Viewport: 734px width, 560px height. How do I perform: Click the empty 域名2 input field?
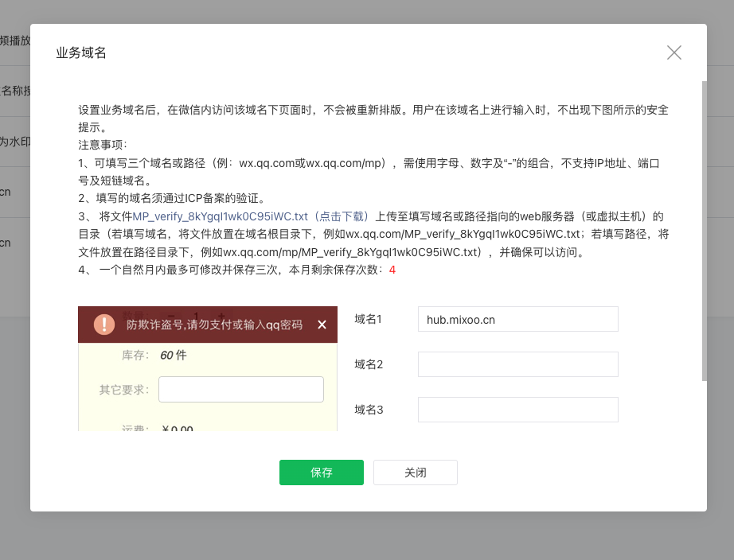(517, 364)
